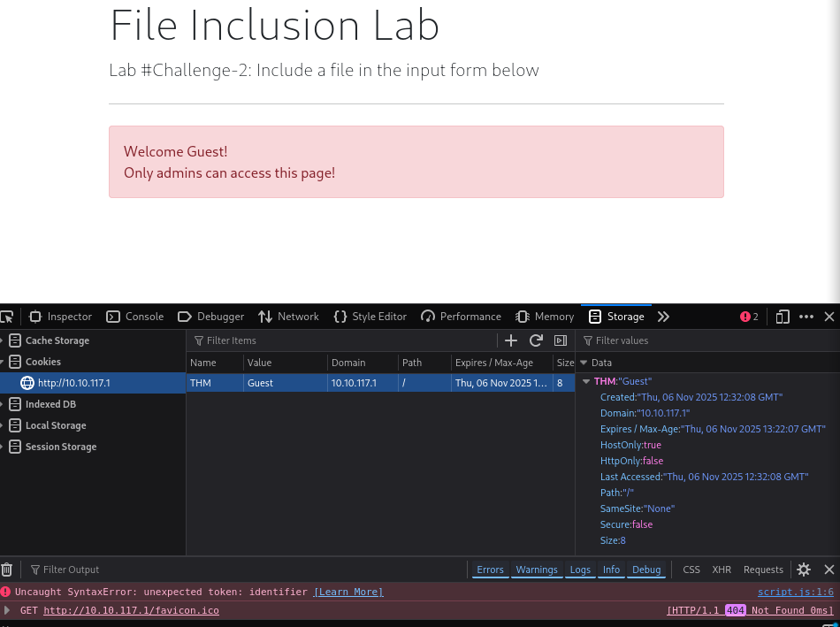Collapse the Data section triangle
This screenshot has width=840, height=627.
tap(584, 363)
